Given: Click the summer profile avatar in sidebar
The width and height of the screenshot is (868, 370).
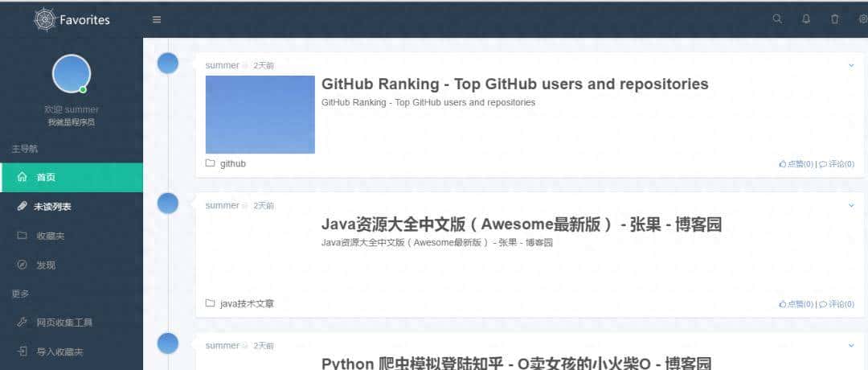Looking at the screenshot, I should 72,73.
